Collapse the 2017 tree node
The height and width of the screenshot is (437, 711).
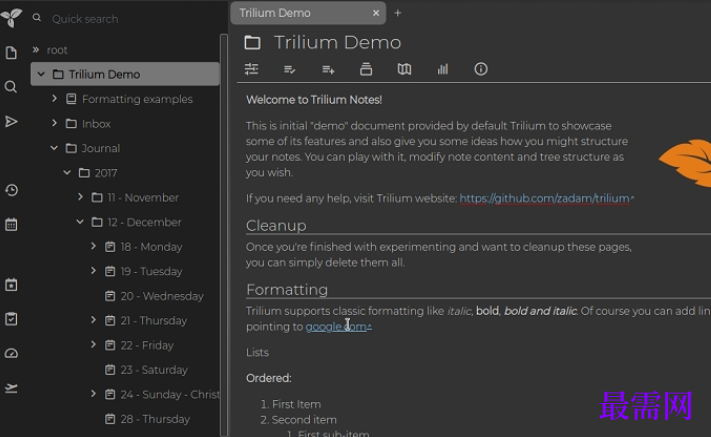click(67, 172)
